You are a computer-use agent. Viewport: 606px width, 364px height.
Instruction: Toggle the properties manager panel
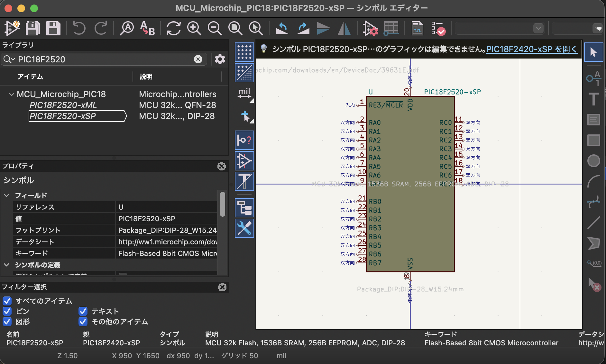coord(244,228)
